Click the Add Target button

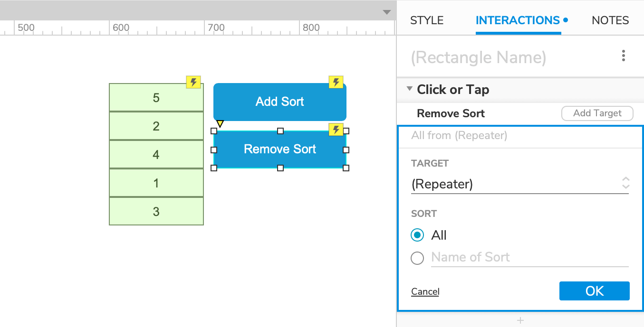[x=597, y=113]
